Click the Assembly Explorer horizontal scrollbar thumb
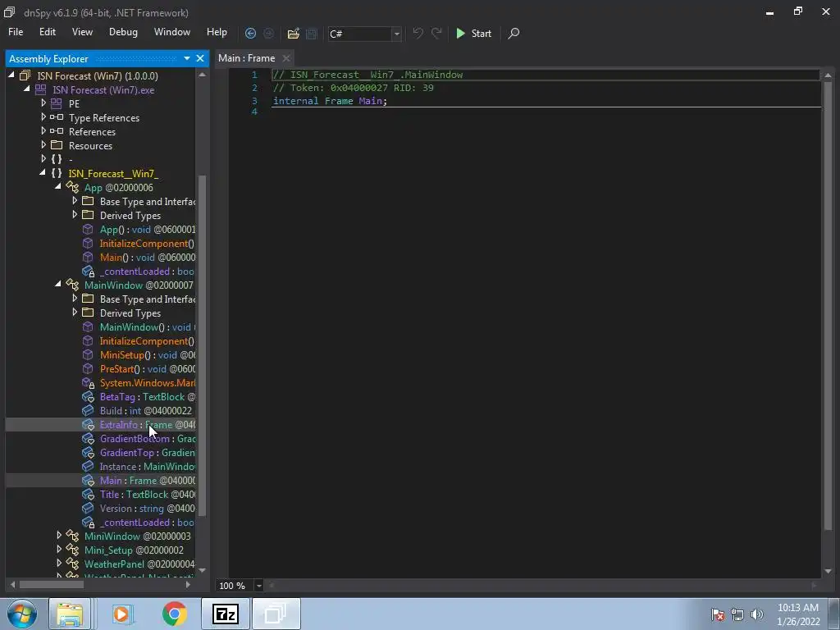This screenshot has height=630, width=840. (x=52, y=584)
